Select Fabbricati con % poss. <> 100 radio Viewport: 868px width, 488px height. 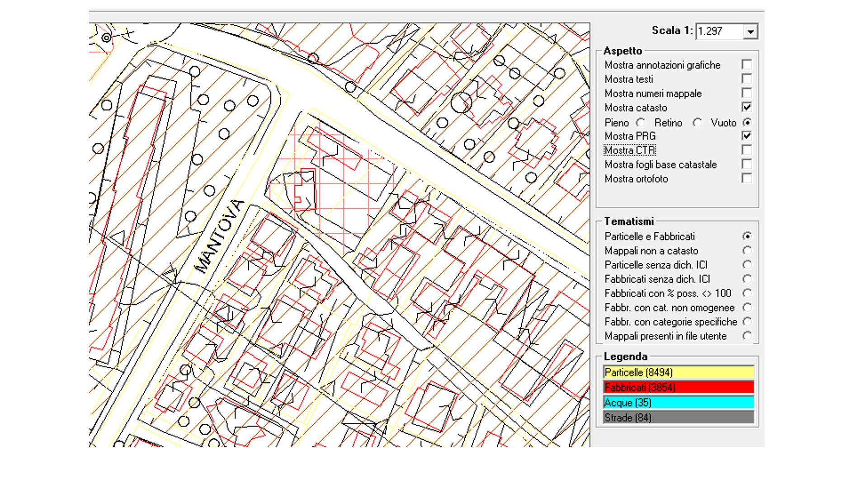(x=747, y=293)
